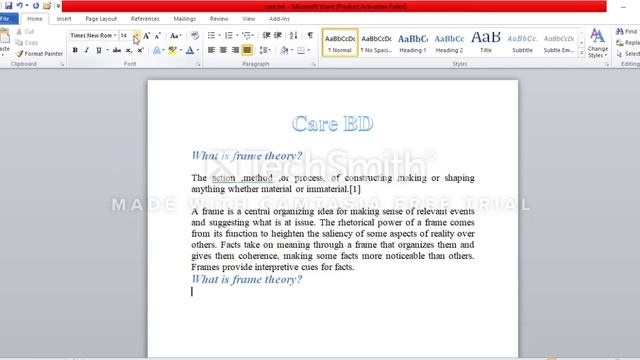The height and width of the screenshot is (360, 640).
Task: Apply font color with the A icon
Action: [189, 50]
